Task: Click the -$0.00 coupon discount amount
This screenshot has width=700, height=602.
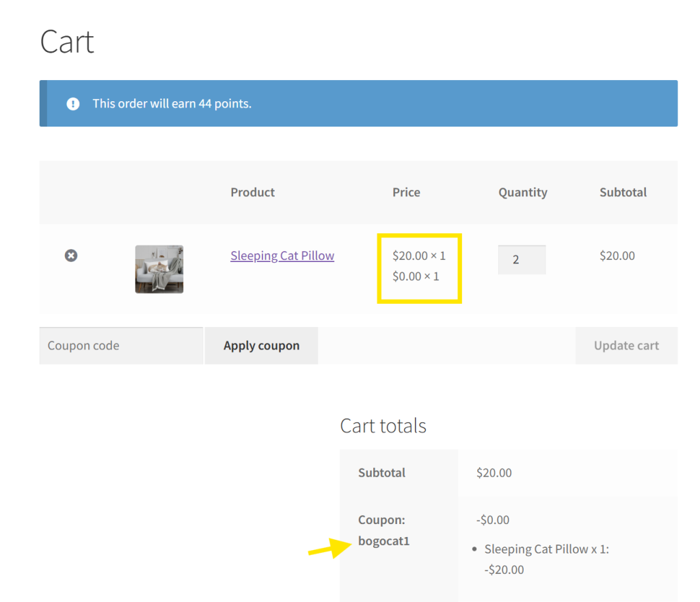Action: pos(492,519)
